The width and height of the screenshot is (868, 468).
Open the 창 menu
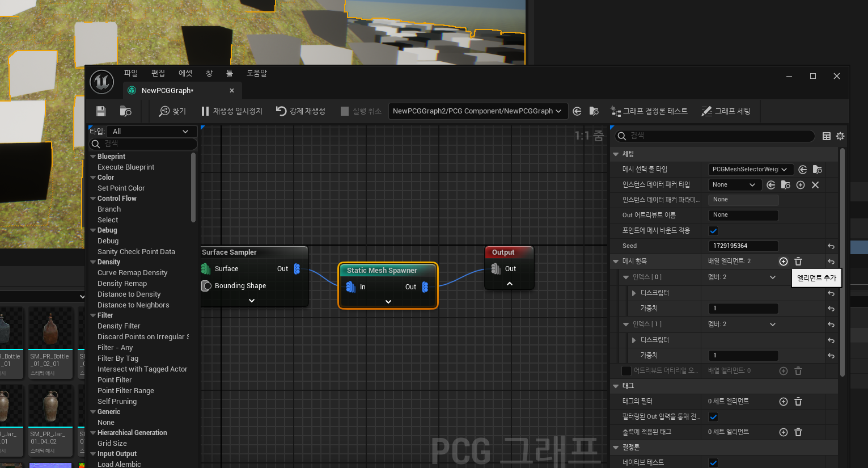click(x=209, y=73)
